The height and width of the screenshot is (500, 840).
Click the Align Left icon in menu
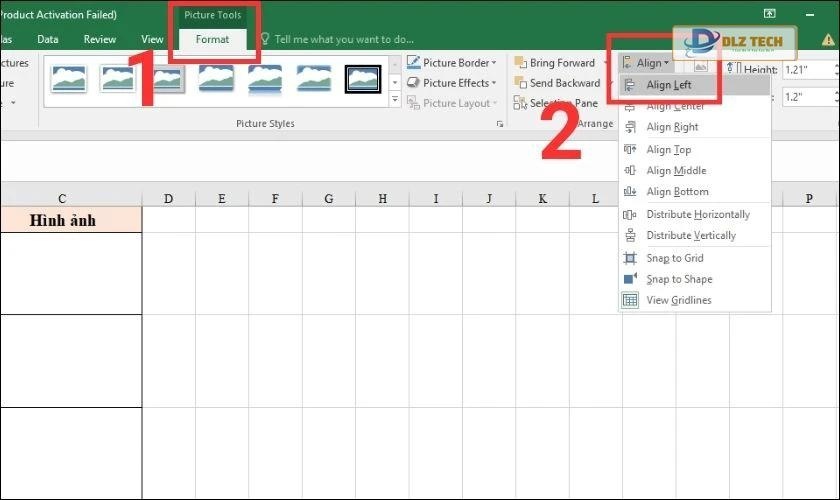coord(630,85)
